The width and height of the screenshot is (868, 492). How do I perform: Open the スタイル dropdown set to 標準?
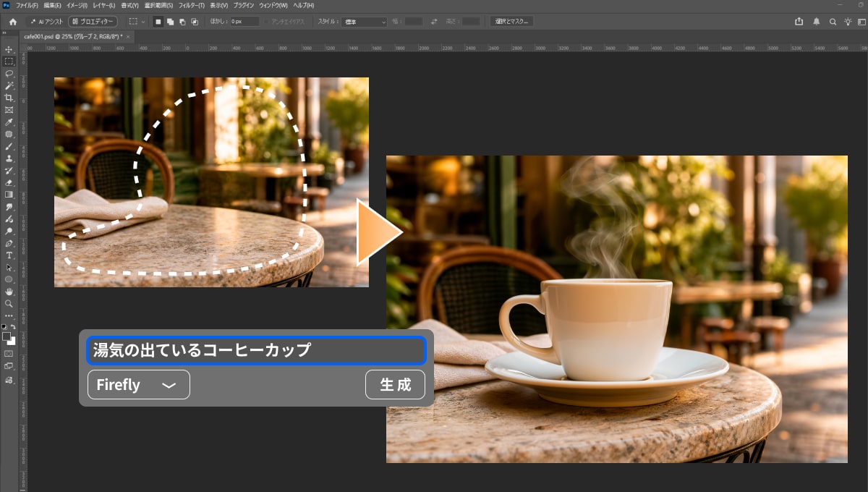click(x=363, y=22)
